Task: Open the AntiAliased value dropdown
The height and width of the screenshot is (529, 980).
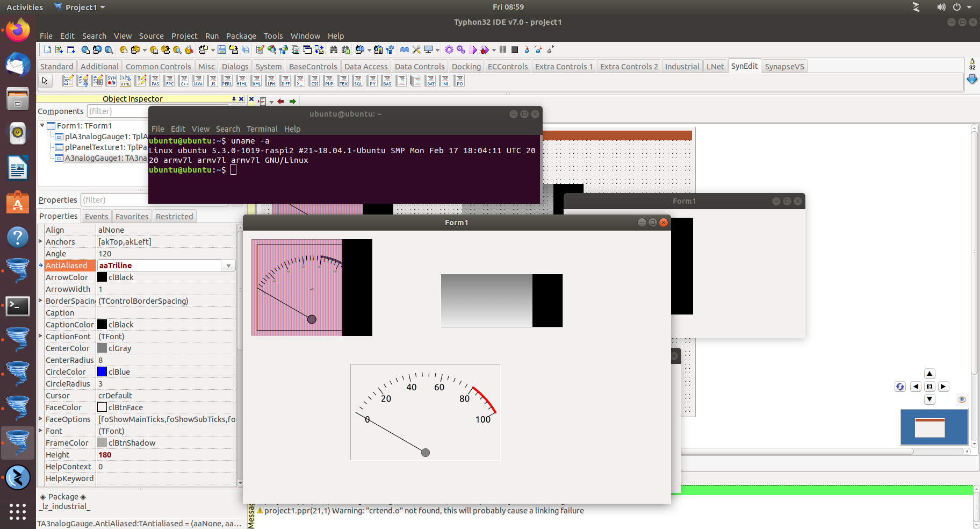Action: coord(228,266)
